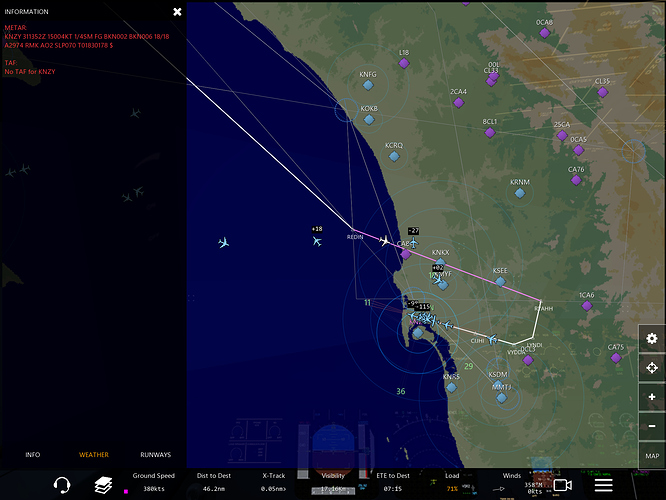The height and width of the screenshot is (500, 666).
Task: Click the KNZY METAR text
Action: (87, 41)
